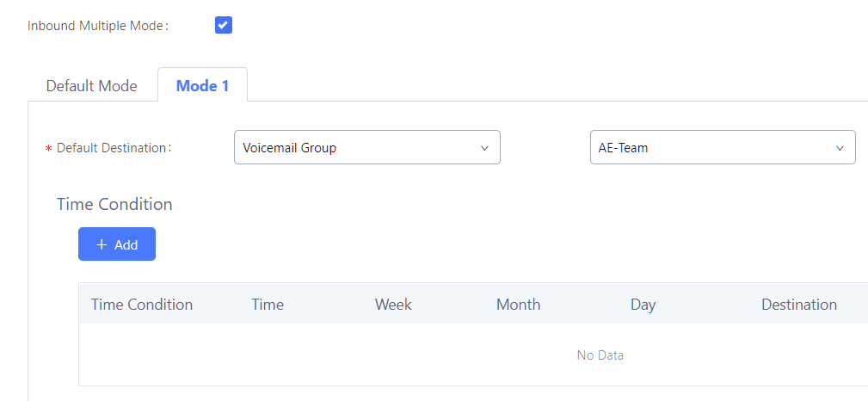Click the Time Condition column header
The width and height of the screenshot is (868, 401).
[142, 304]
